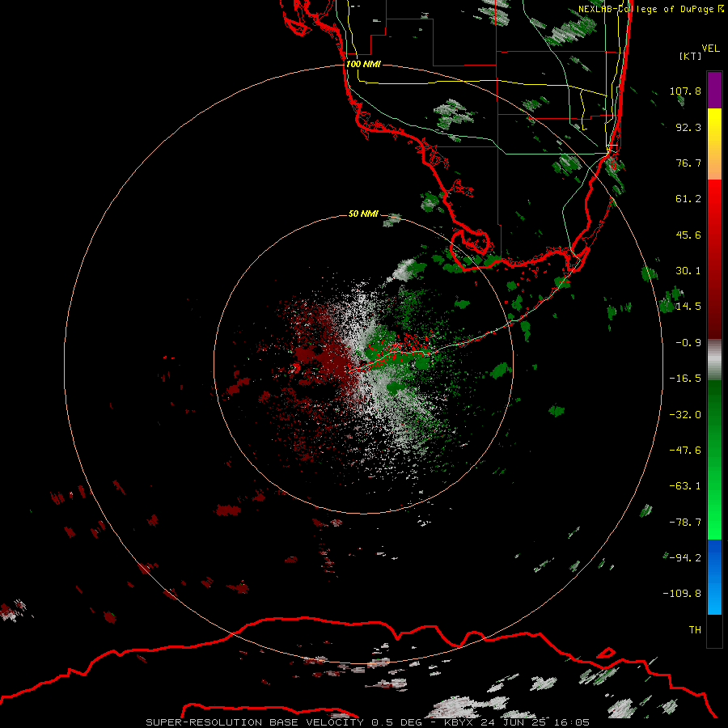
Task: Click the purple segment of the color bar
Action: coord(714,90)
